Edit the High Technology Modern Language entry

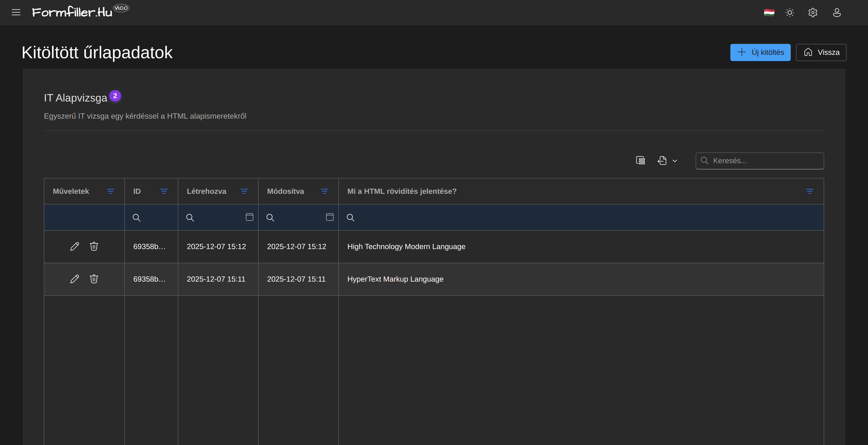pyautogui.click(x=74, y=246)
